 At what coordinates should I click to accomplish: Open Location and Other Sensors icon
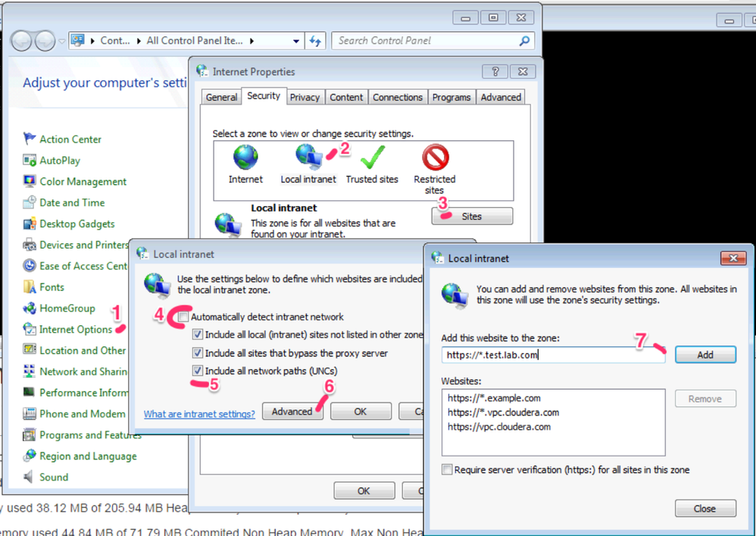pos(30,349)
